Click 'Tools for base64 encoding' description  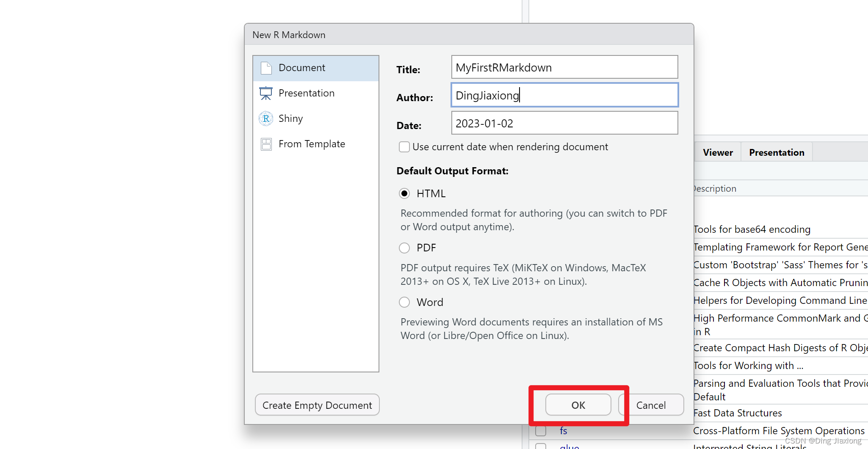click(752, 229)
